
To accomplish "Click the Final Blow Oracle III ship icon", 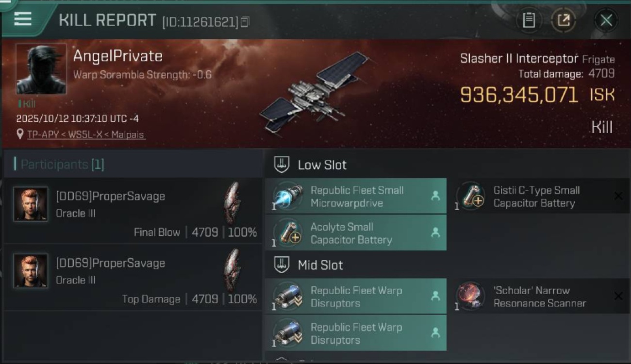I will [x=232, y=203].
